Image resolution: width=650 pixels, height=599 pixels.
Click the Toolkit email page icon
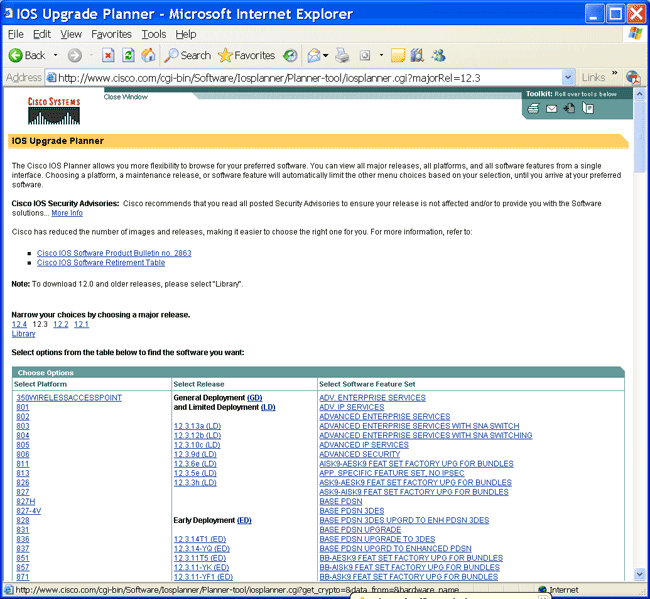pos(551,109)
